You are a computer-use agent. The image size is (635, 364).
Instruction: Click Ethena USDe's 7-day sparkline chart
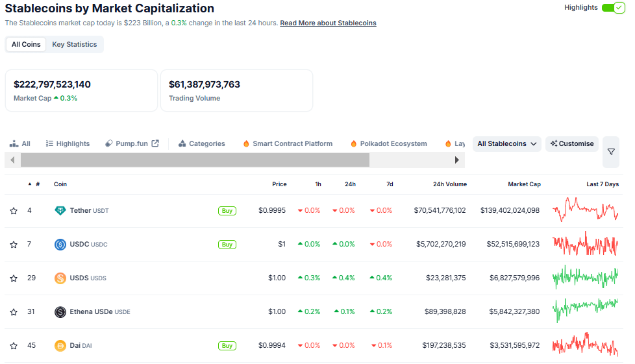pyautogui.click(x=586, y=311)
